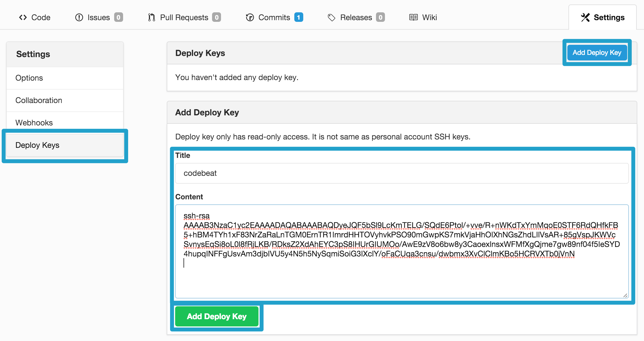Open Collaboration settings in the sidebar

39,100
